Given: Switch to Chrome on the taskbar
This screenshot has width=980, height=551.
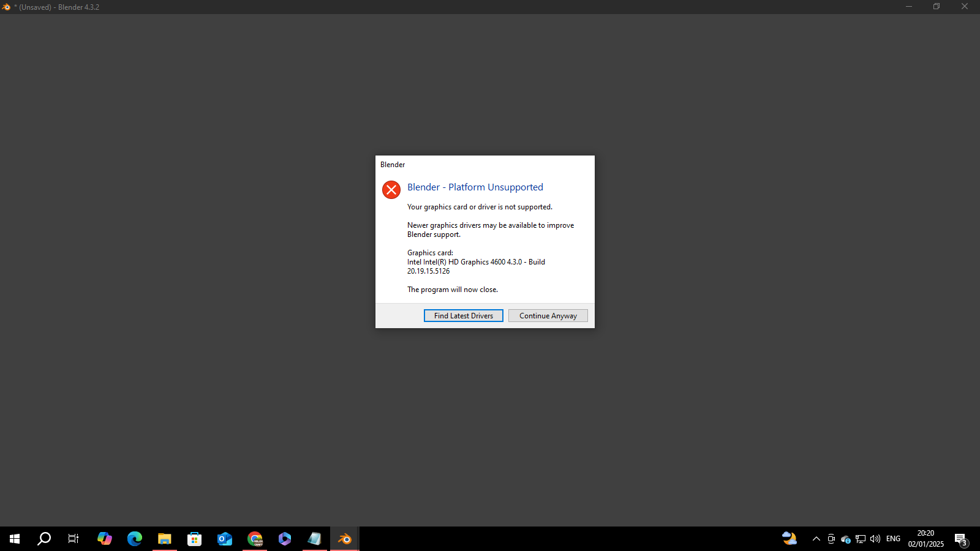Looking at the screenshot, I should click(255, 539).
